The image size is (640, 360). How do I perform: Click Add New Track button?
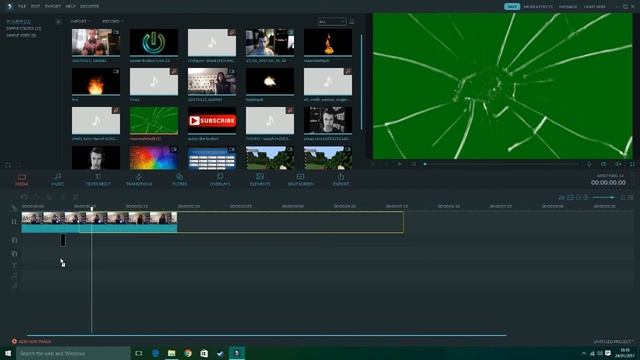31,341
